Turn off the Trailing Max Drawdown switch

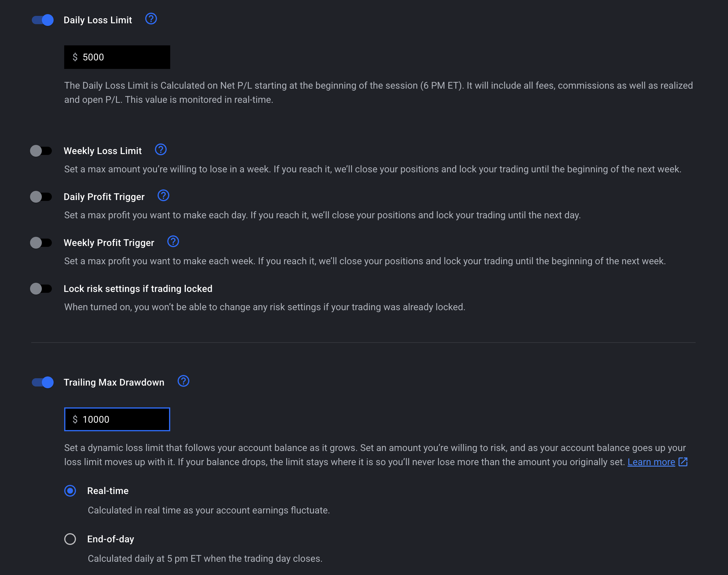tap(42, 382)
